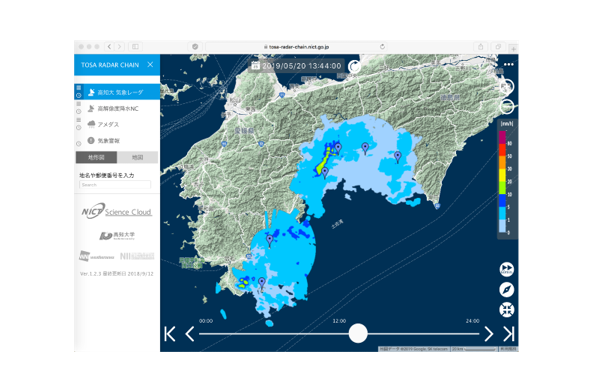
Task: Click the fast-forward playback speed icon
Action: [x=506, y=270]
